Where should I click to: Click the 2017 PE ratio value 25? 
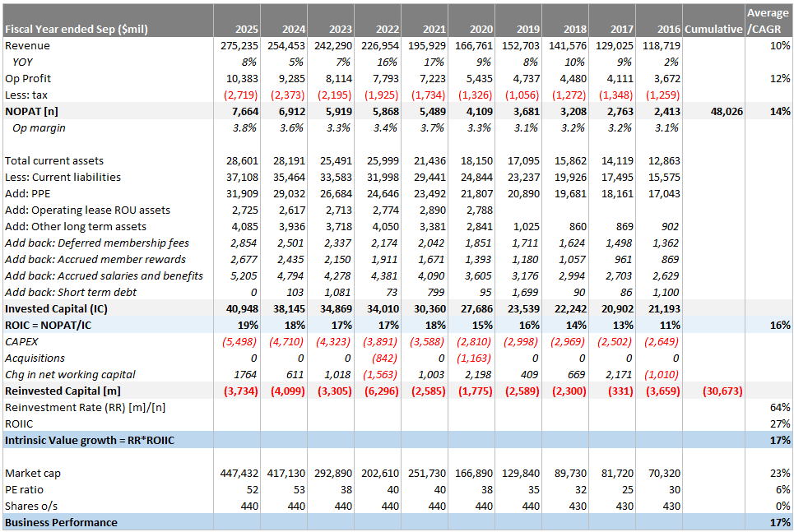(x=628, y=489)
